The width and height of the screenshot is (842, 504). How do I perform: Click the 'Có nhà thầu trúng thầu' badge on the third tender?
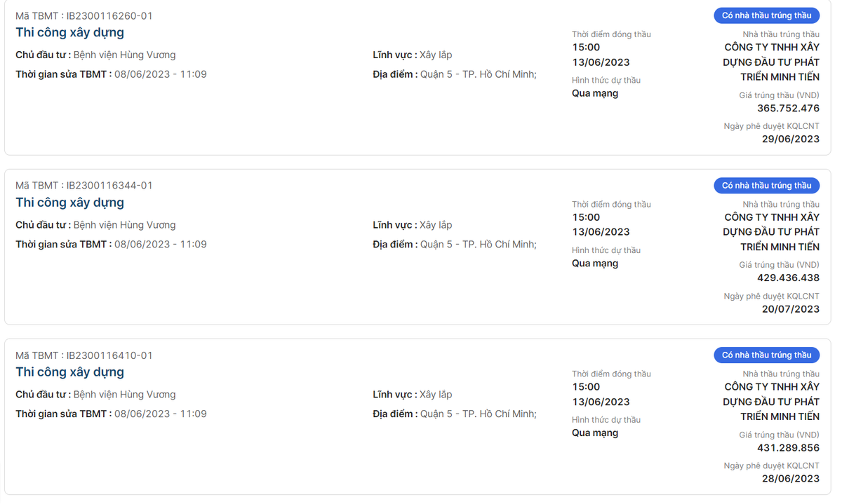[766, 355]
